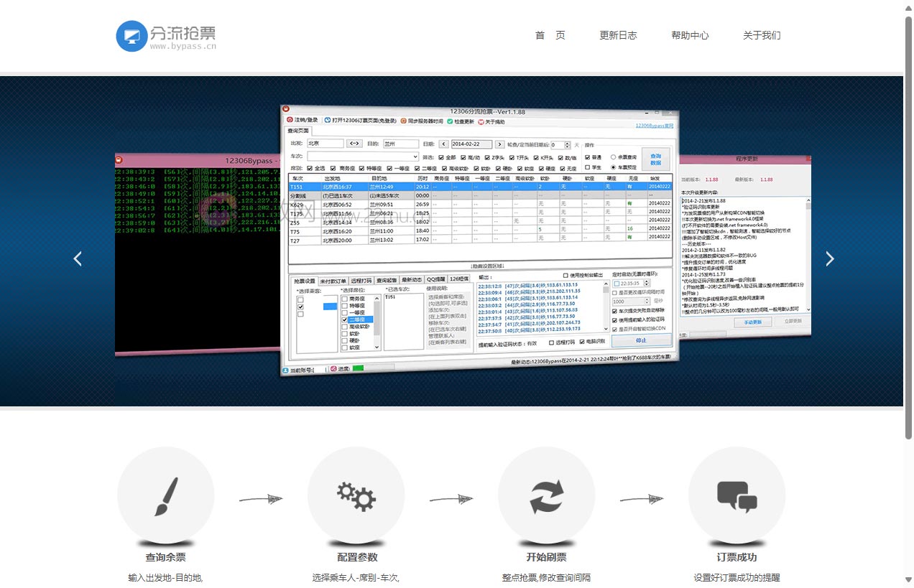Select the 余票查询 radio button
Viewport: 914px width, 588px height.
point(613,157)
